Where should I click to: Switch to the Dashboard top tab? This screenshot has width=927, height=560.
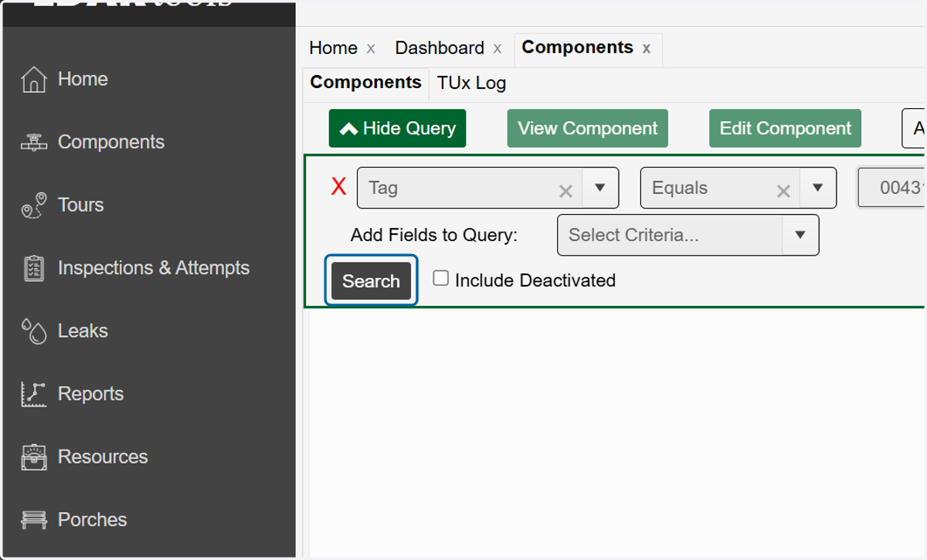coord(440,48)
